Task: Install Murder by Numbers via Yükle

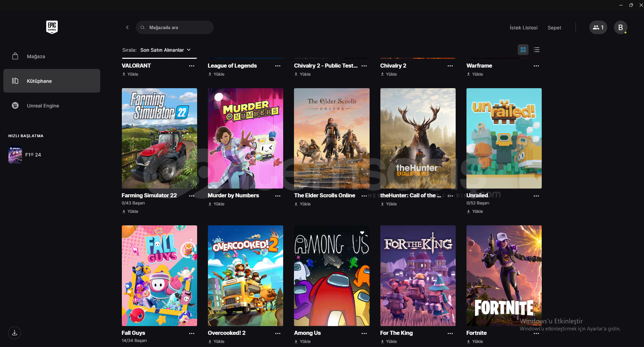Action: click(x=216, y=204)
